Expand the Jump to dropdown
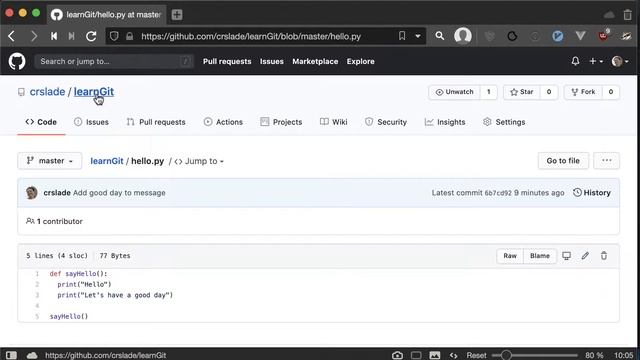Screen dimensions: 640x360 [x=199, y=161]
